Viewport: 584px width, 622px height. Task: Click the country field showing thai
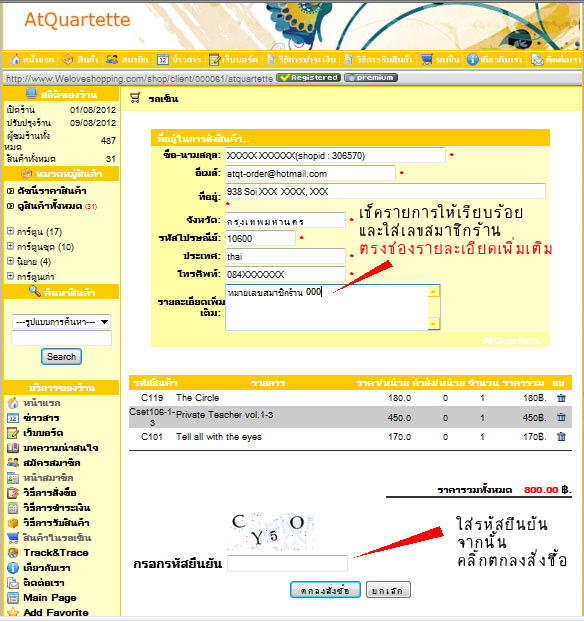pyautogui.click(x=285, y=256)
